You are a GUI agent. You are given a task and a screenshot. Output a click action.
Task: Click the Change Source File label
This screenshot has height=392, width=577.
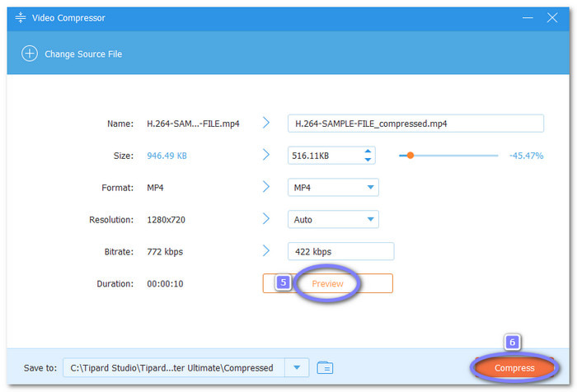(x=83, y=54)
